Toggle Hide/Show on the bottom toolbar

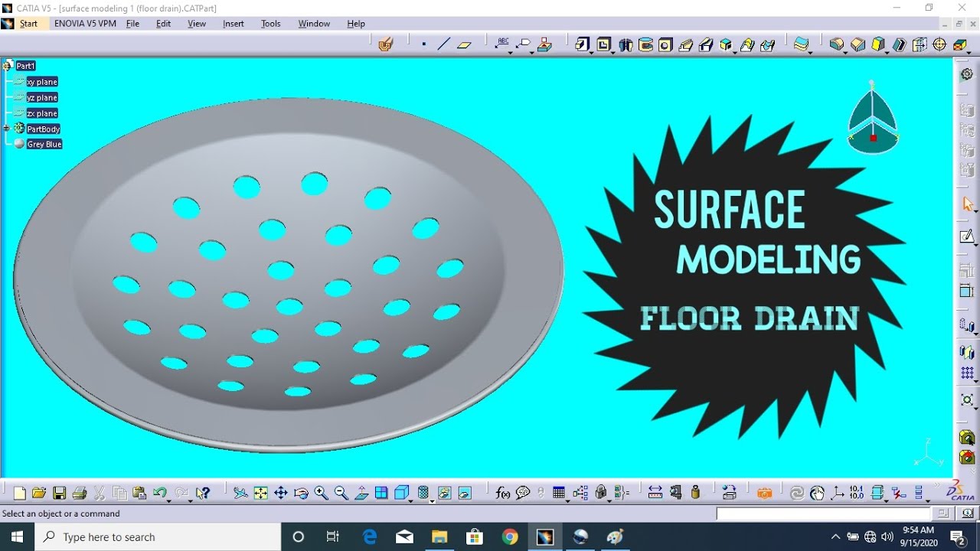444,493
